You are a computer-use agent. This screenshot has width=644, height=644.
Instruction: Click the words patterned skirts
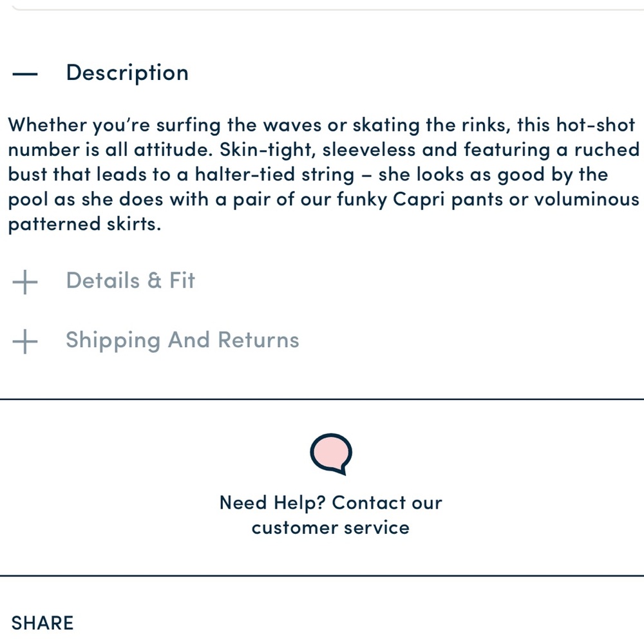[84, 225]
